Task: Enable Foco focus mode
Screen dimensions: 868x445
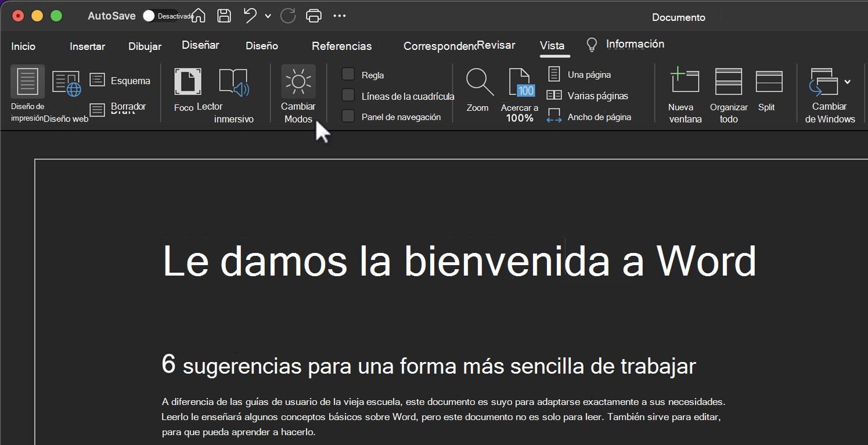Action: 187,90
